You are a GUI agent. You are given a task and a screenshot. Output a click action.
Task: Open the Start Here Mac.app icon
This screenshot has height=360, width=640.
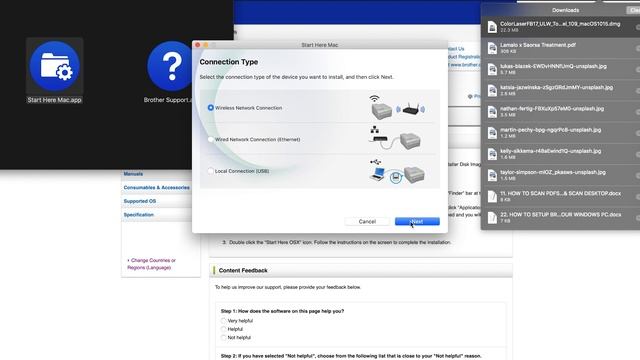54,66
